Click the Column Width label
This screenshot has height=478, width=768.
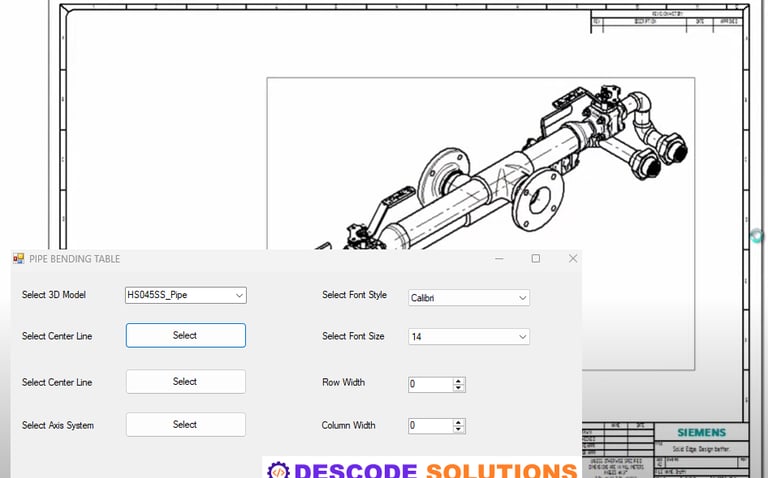click(348, 426)
